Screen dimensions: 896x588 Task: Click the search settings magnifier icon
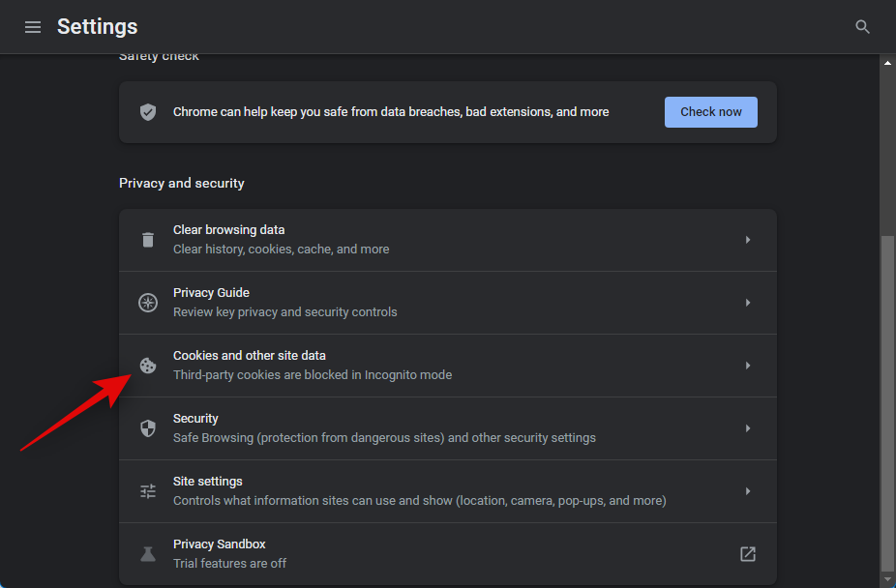click(862, 27)
